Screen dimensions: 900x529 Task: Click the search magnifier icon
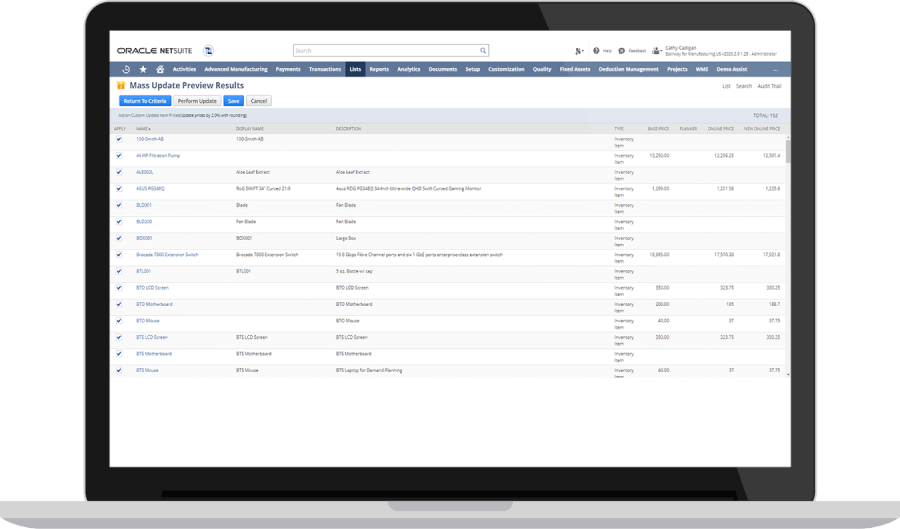coord(483,50)
